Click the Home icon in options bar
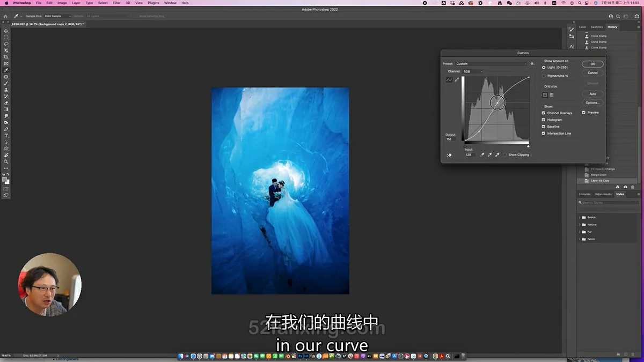Viewport: 644px width, 362px height. tap(5, 16)
